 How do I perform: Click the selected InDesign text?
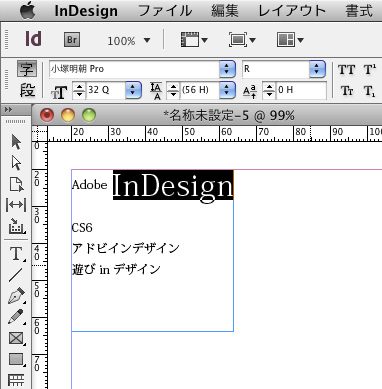(x=173, y=185)
